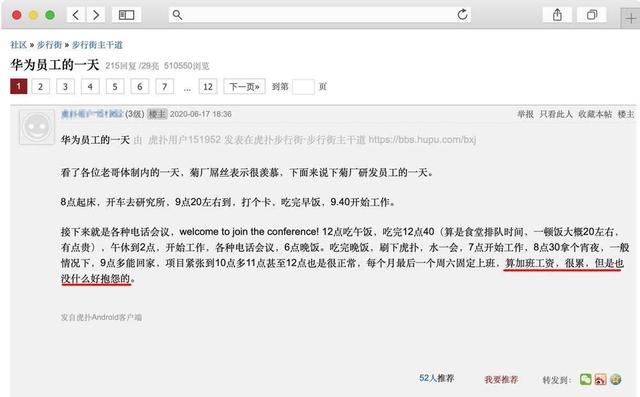
Task: Click the pagination ellipsis between 7 and 12
Action: pos(187,88)
